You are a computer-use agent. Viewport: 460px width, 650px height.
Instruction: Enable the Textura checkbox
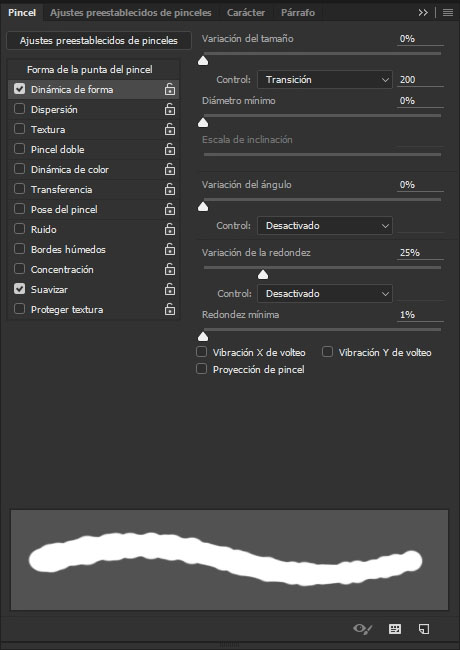click(19, 129)
